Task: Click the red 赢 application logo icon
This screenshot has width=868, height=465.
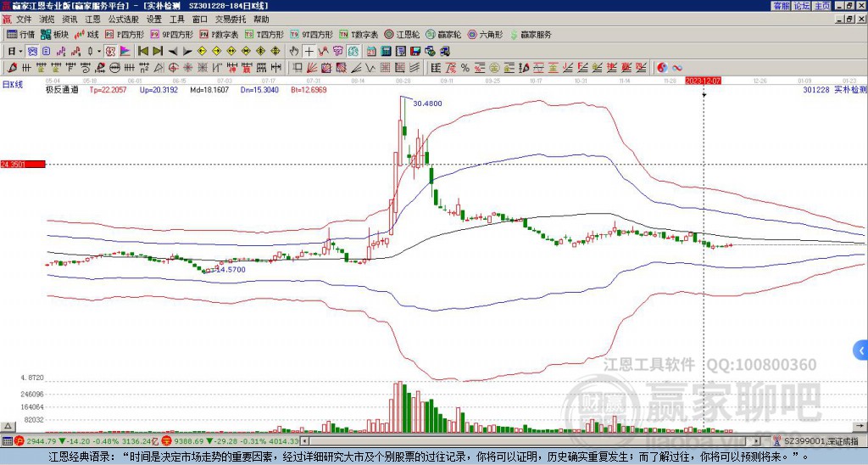Action: (x=7, y=20)
